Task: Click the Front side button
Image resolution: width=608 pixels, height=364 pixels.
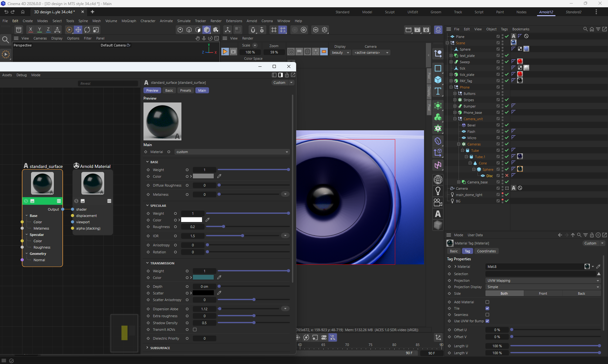Action: pyautogui.click(x=543, y=293)
